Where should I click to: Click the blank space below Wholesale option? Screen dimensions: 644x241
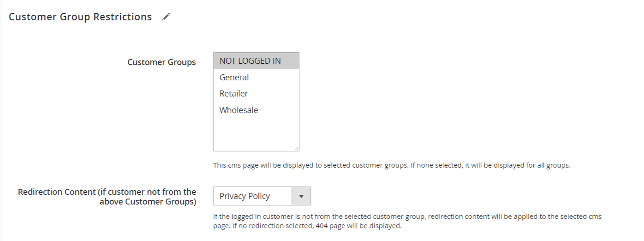pyautogui.click(x=256, y=134)
